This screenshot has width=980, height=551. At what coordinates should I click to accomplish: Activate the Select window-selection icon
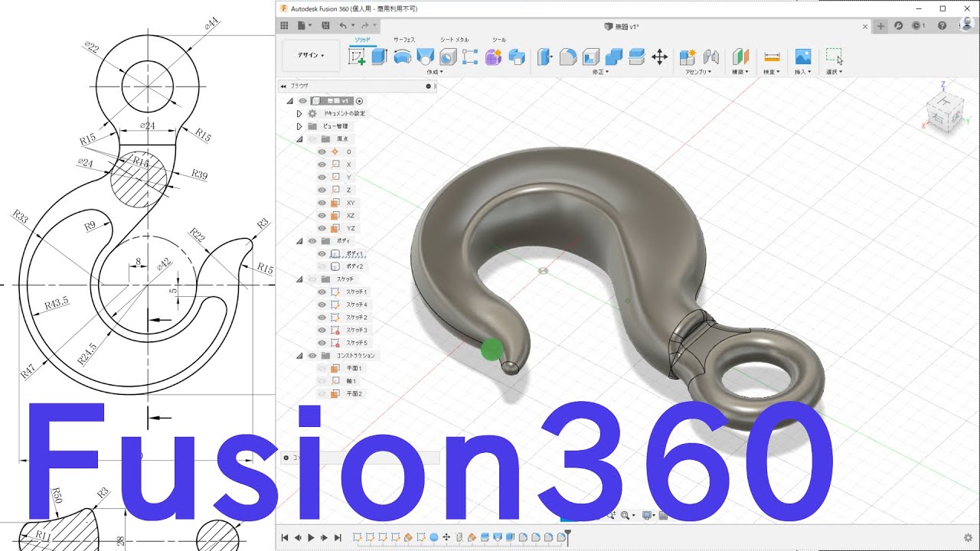(834, 56)
